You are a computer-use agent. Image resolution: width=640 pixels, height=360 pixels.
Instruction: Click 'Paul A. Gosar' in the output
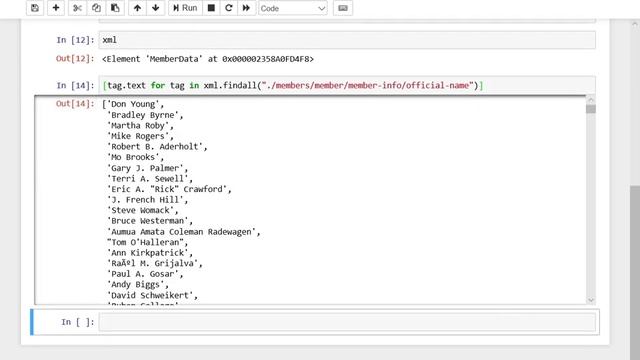pos(143,274)
